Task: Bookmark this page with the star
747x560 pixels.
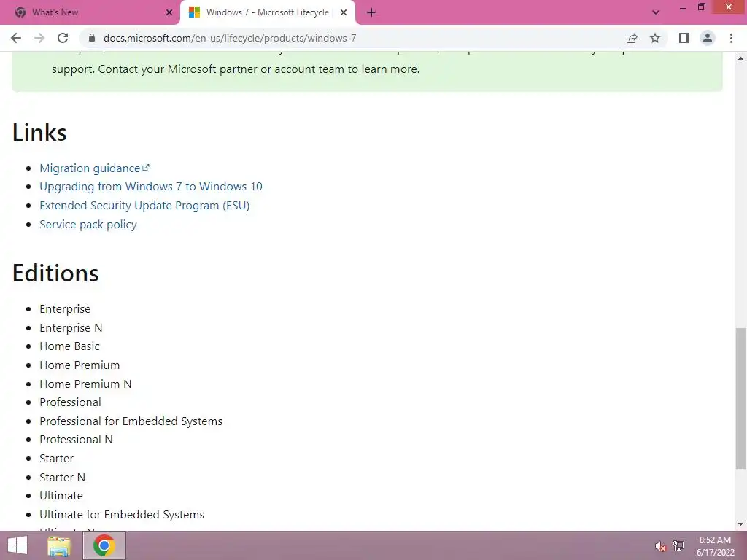Action: pos(655,38)
